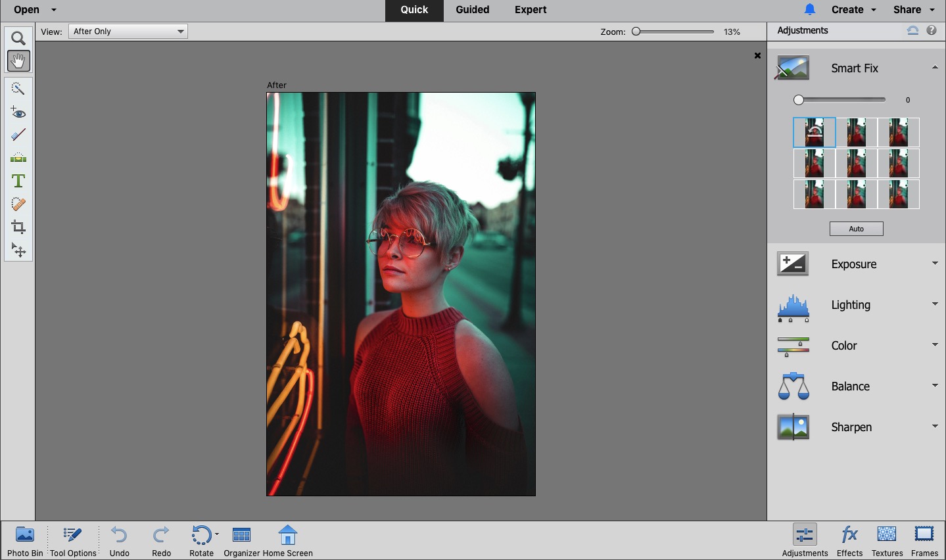Image resolution: width=946 pixels, height=560 pixels.
Task: Select the Red Eye Removal tool
Action: pyautogui.click(x=18, y=112)
